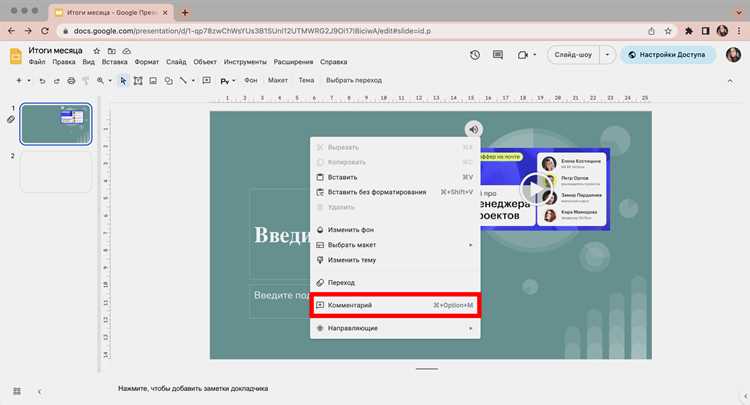Viewport: 750px width, 405px height.
Task: Open the Файл menu
Action: tap(37, 62)
